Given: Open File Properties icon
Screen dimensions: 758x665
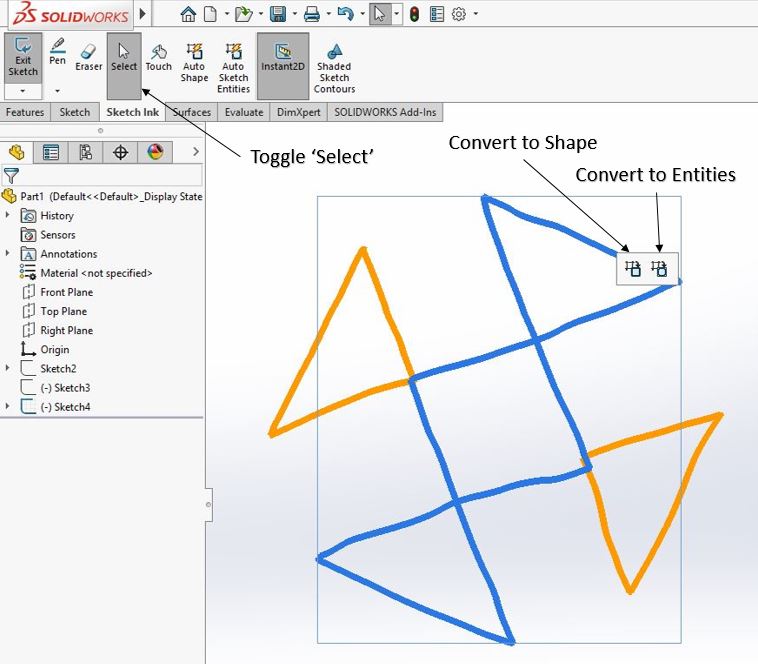Looking at the screenshot, I should click(x=437, y=14).
